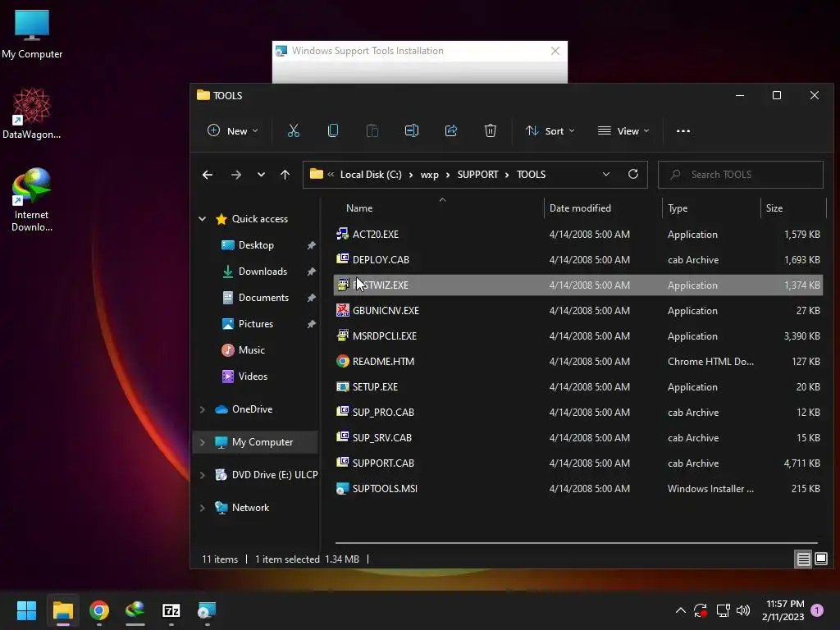Open the New dropdown menu
The height and width of the screenshot is (630, 840).
(232, 130)
